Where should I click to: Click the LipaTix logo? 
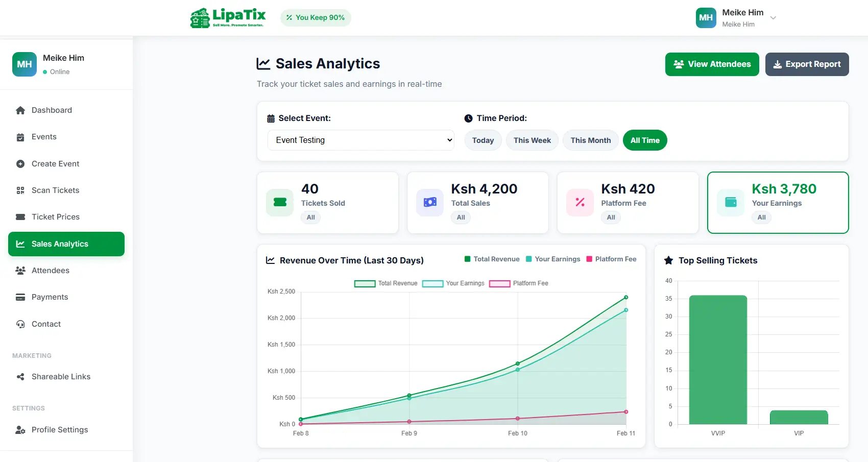click(228, 18)
